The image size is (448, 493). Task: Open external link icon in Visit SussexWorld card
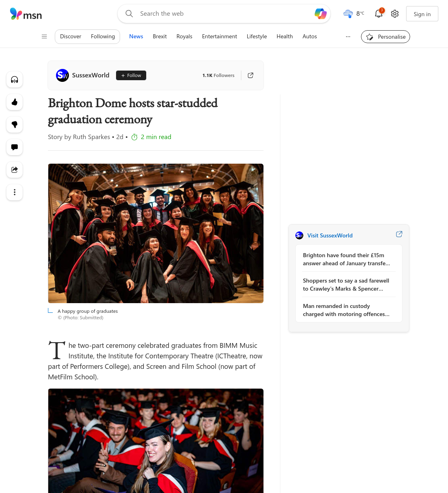pyautogui.click(x=399, y=234)
